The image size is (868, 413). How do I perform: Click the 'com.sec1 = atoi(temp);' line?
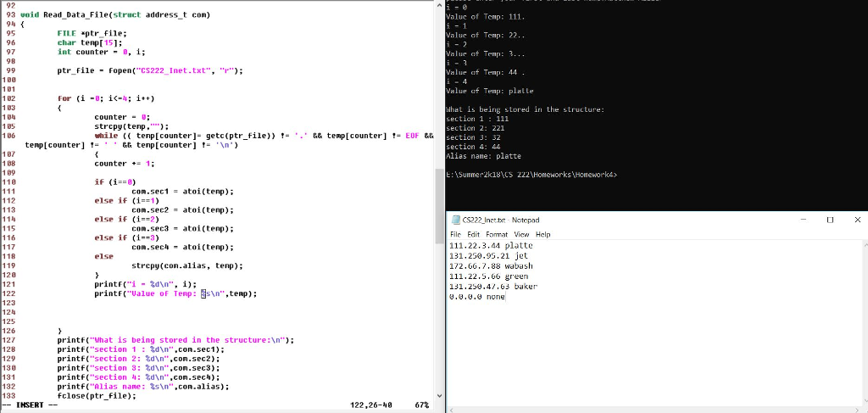[183, 192]
